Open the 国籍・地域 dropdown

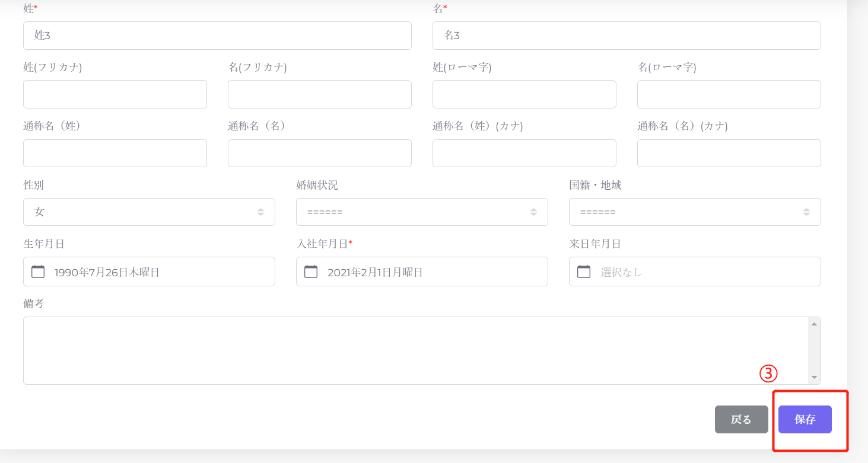pos(695,212)
